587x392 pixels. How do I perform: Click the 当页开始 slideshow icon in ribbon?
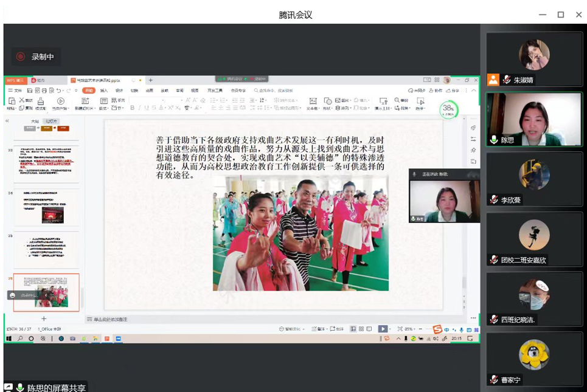(60, 103)
